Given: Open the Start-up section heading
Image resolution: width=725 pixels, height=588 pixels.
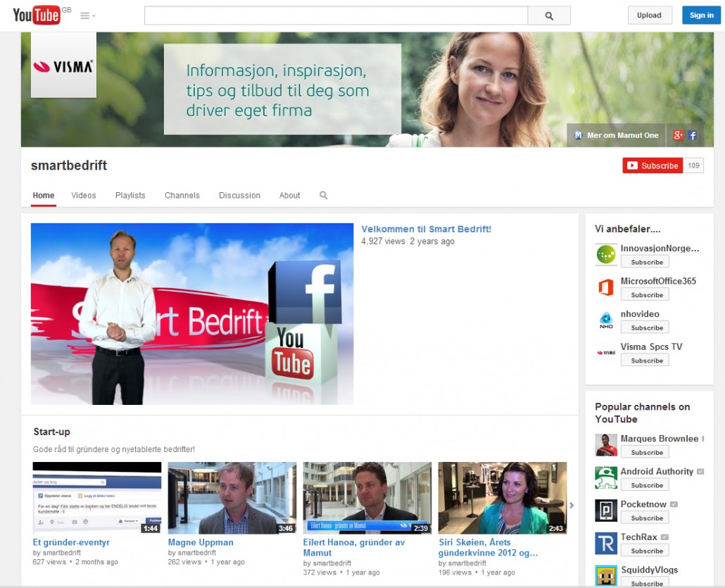Looking at the screenshot, I should pos(52,432).
